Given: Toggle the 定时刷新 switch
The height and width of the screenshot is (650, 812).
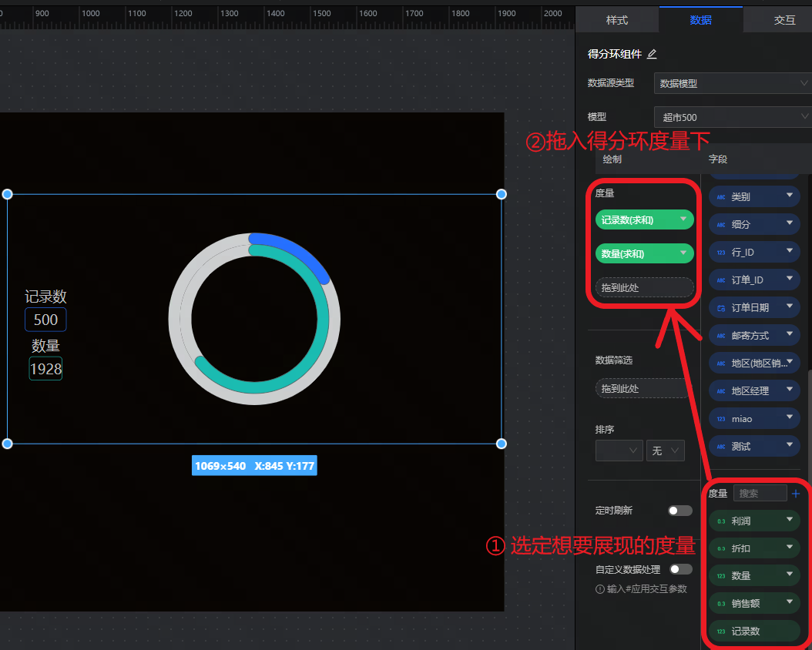Looking at the screenshot, I should tap(680, 511).
